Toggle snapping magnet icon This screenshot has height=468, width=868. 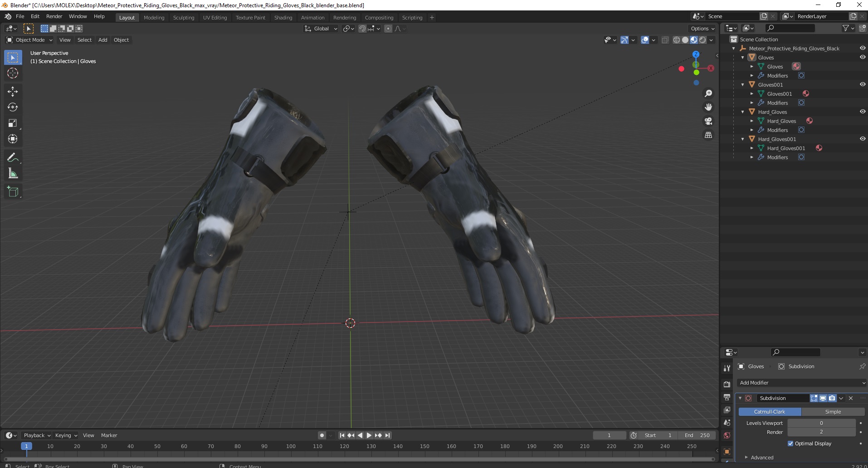362,29
